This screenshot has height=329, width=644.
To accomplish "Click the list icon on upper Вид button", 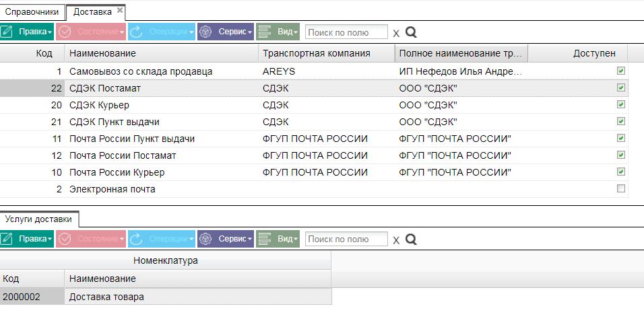I will click(x=265, y=32).
